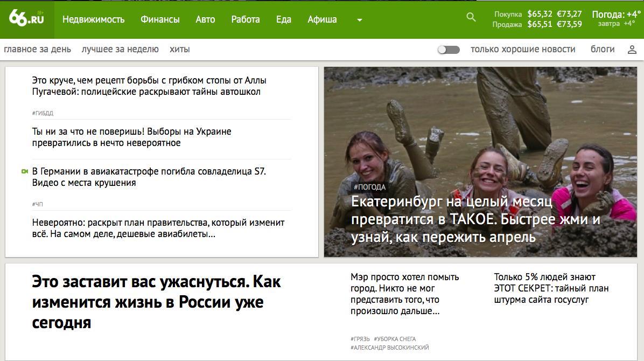Click the 66.RU site logo

(x=27, y=18)
